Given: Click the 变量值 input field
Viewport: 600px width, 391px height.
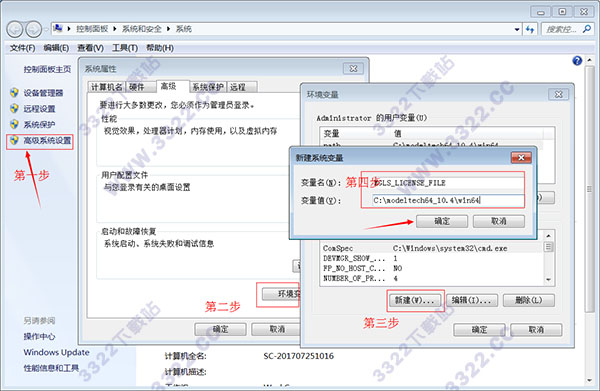Looking at the screenshot, I should (x=448, y=200).
